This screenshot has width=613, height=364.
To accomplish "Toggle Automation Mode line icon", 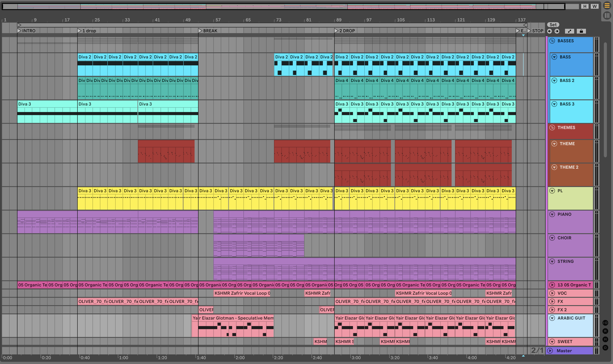I will pyautogui.click(x=570, y=31).
